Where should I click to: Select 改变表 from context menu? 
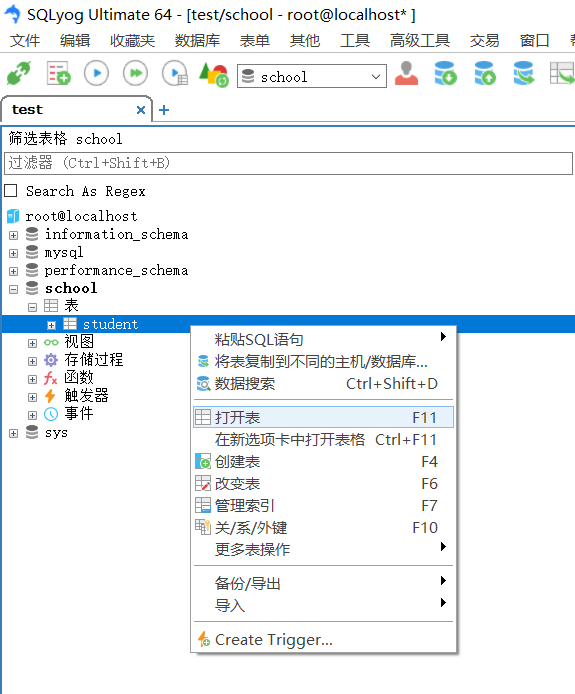[x=324, y=484]
